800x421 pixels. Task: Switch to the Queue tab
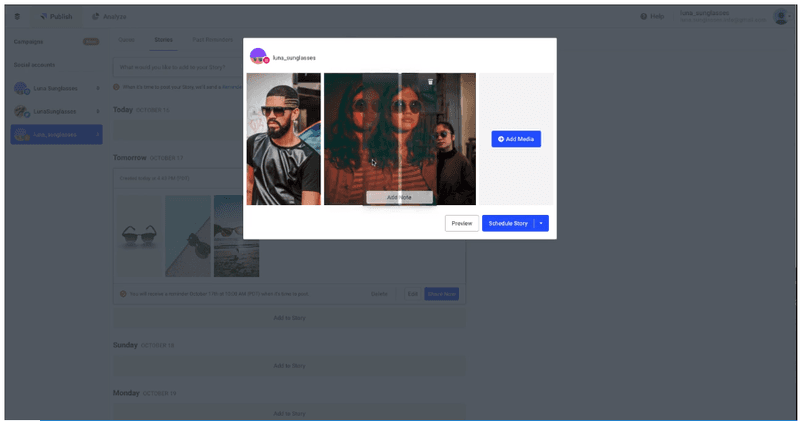pos(127,39)
